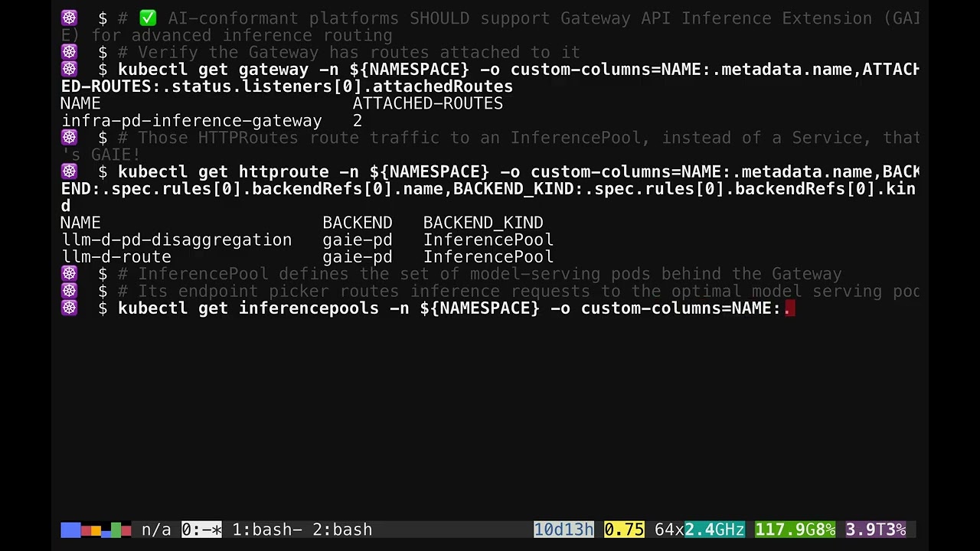Click the infra-pd-inference-gateway name in output
The height and width of the screenshot is (551, 980).
pyautogui.click(x=191, y=121)
